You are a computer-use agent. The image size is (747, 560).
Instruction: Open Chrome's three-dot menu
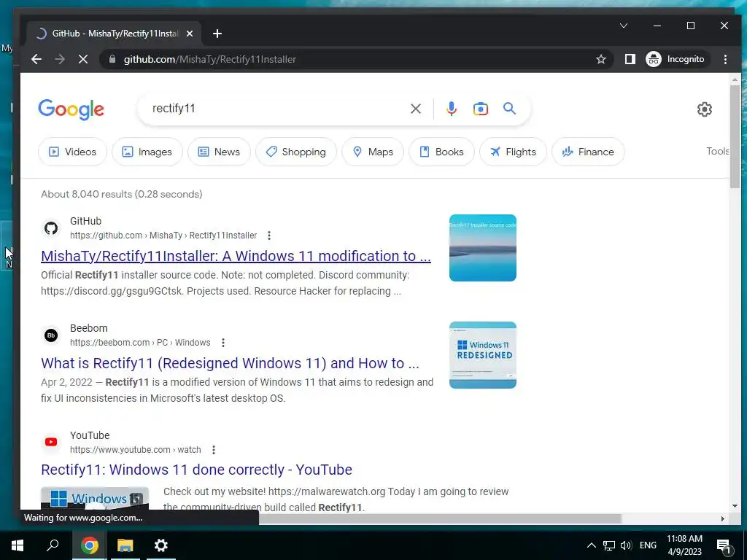click(725, 59)
